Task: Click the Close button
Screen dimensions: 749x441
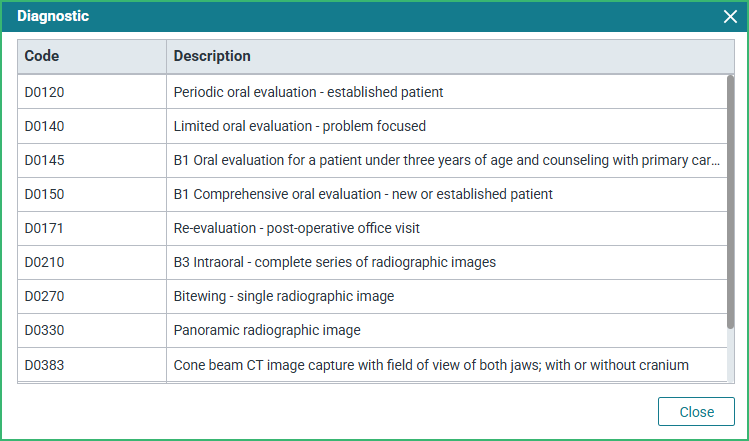Action: pyautogui.click(x=696, y=411)
